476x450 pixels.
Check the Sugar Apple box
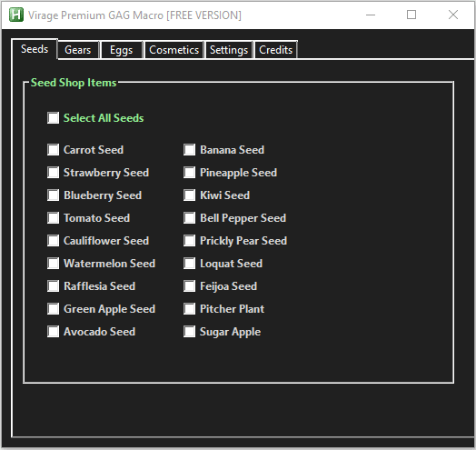point(190,332)
